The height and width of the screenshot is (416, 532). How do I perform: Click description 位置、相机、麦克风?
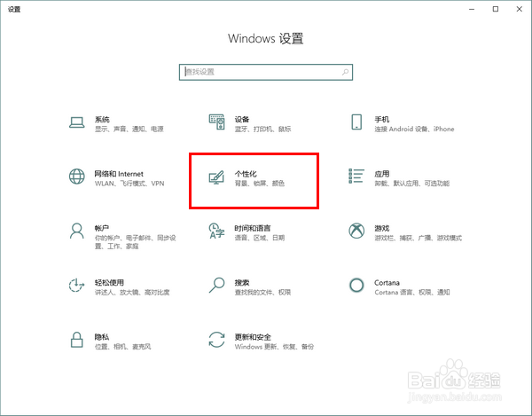123,347
